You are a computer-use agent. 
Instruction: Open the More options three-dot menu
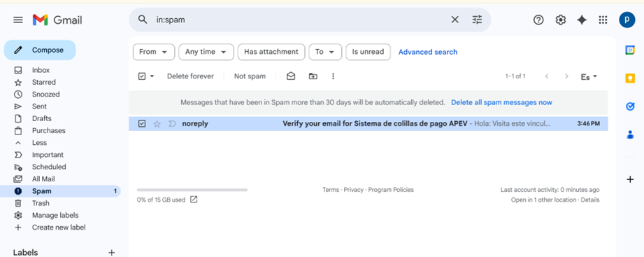click(x=333, y=76)
